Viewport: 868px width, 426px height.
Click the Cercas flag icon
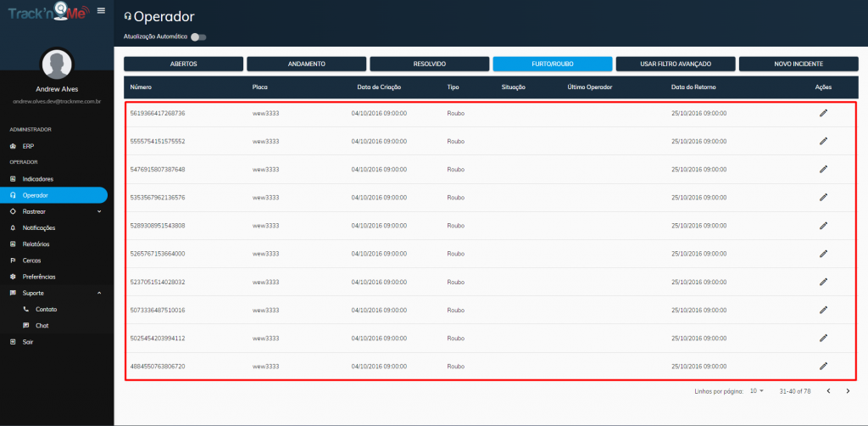[x=13, y=261]
